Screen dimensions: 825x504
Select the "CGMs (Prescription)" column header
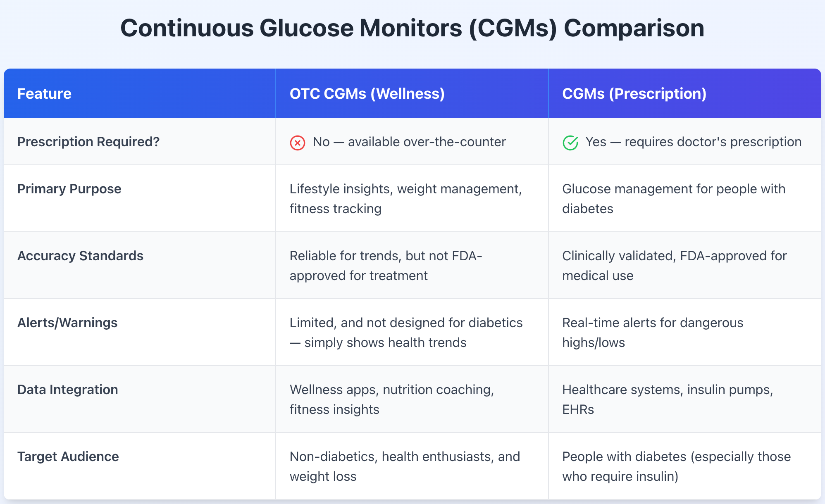(x=634, y=94)
